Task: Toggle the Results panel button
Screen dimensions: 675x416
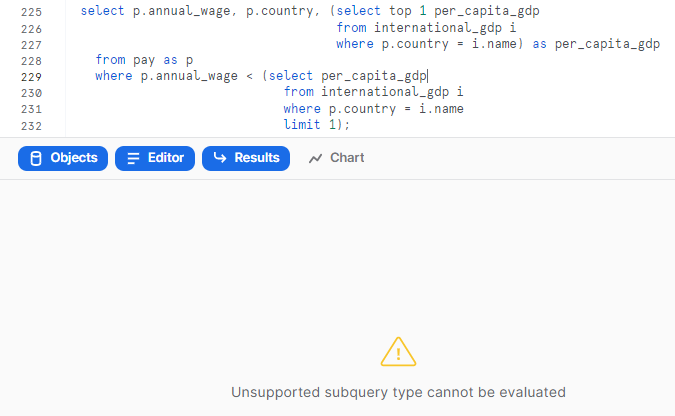Action: click(x=246, y=158)
